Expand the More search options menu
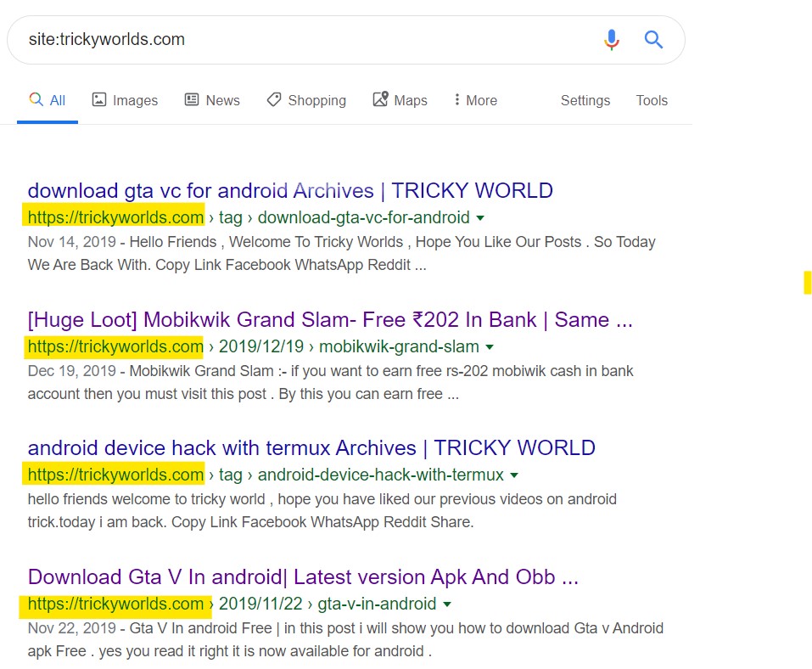The image size is (812, 669). click(x=475, y=100)
